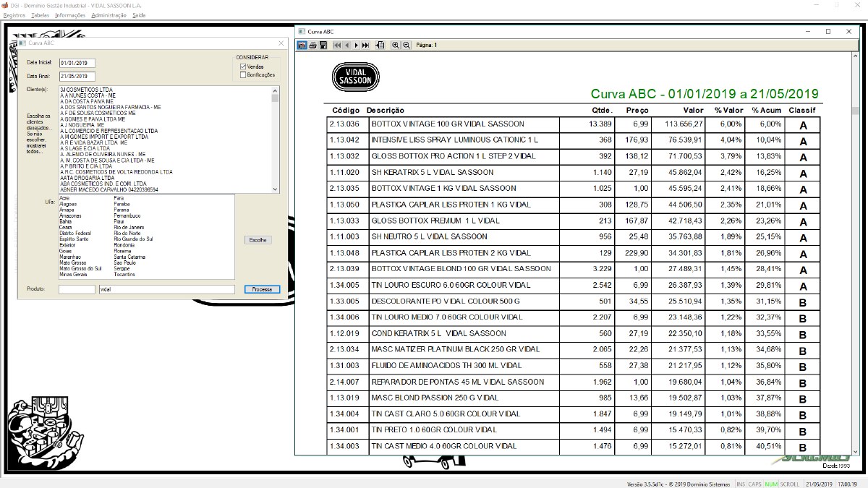Click the empty Produto code field
This screenshot has width=868, height=488.
point(77,289)
